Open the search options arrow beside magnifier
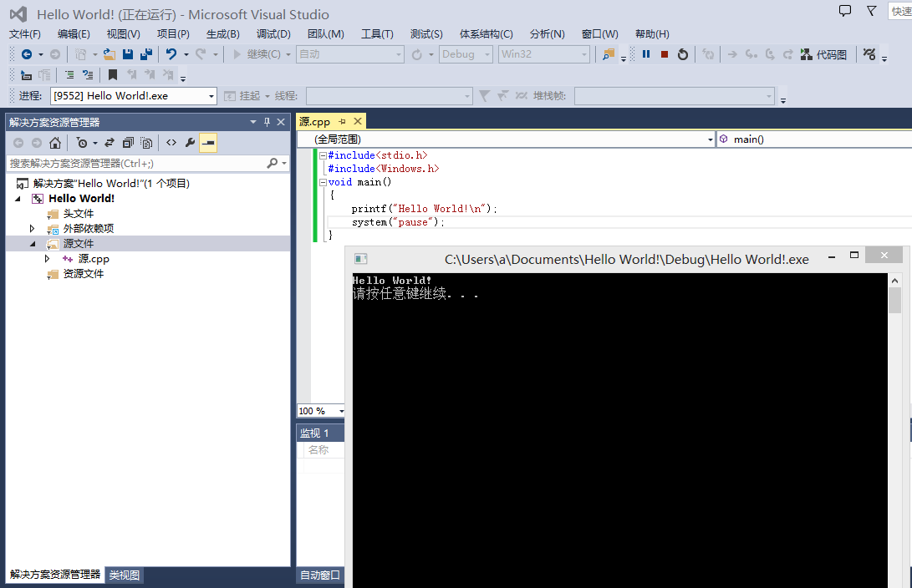912x588 pixels. [x=284, y=163]
